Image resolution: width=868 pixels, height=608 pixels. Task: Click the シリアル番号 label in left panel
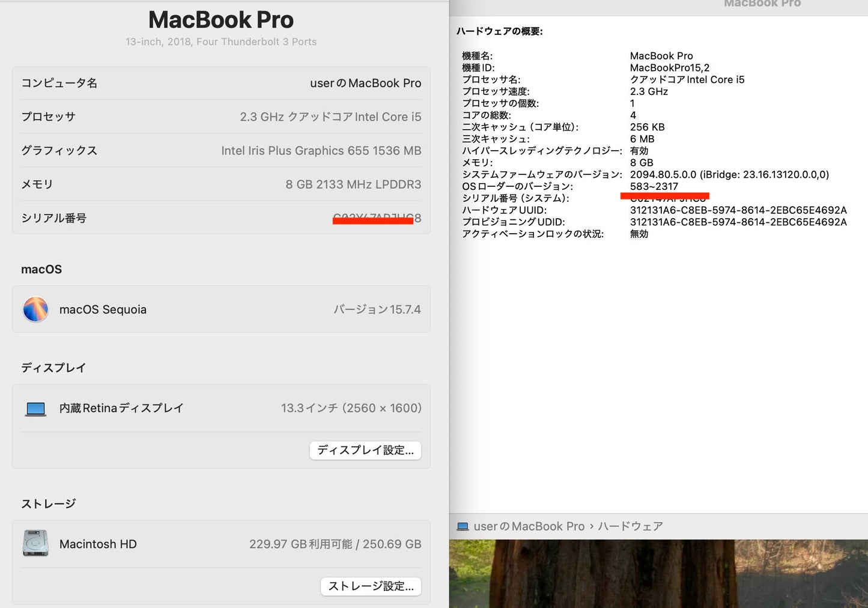tap(53, 217)
